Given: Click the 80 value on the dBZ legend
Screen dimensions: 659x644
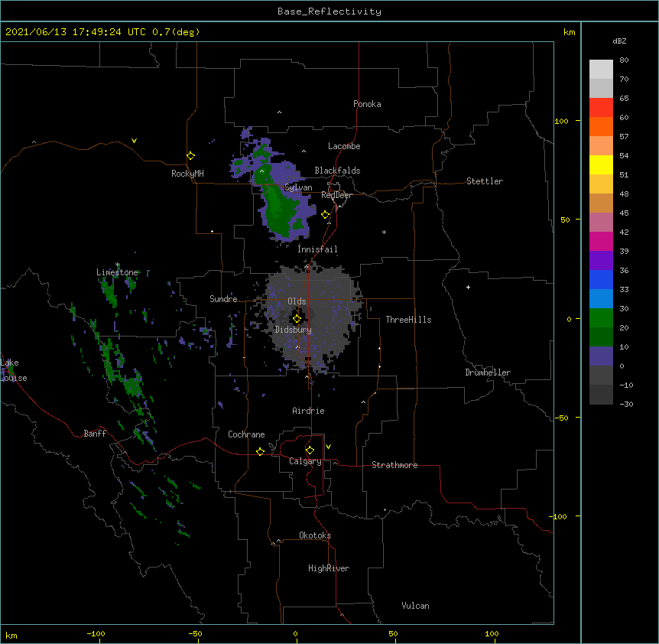Looking at the screenshot, I should tap(624, 60).
